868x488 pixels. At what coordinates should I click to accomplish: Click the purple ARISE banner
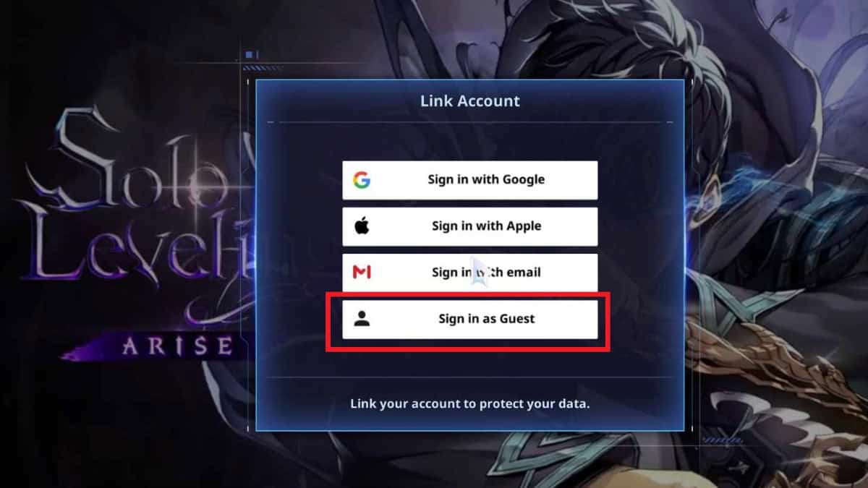point(156,346)
